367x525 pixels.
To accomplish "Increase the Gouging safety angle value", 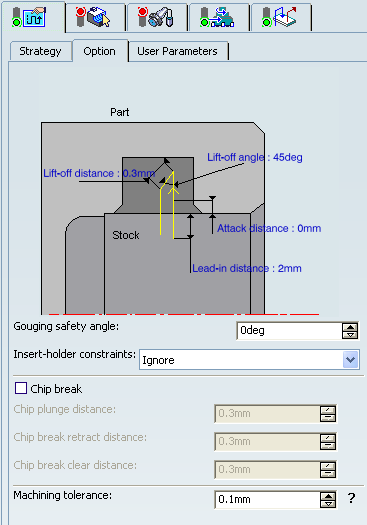I will tap(350, 327).
